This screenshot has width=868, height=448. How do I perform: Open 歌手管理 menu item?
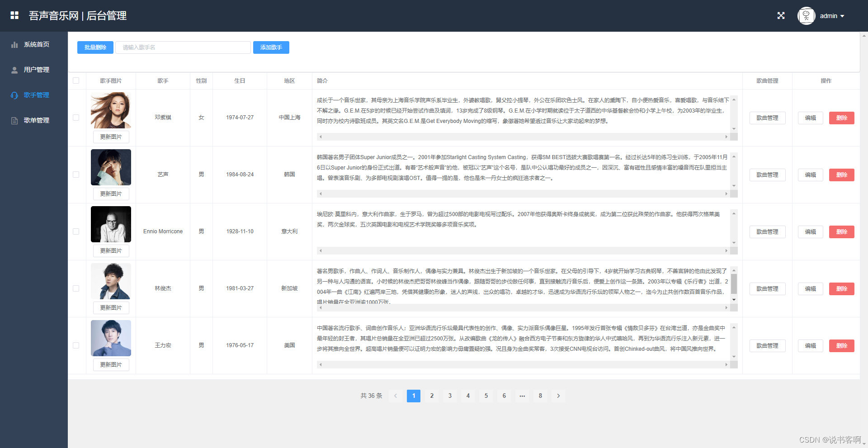(x=34, y=95)
